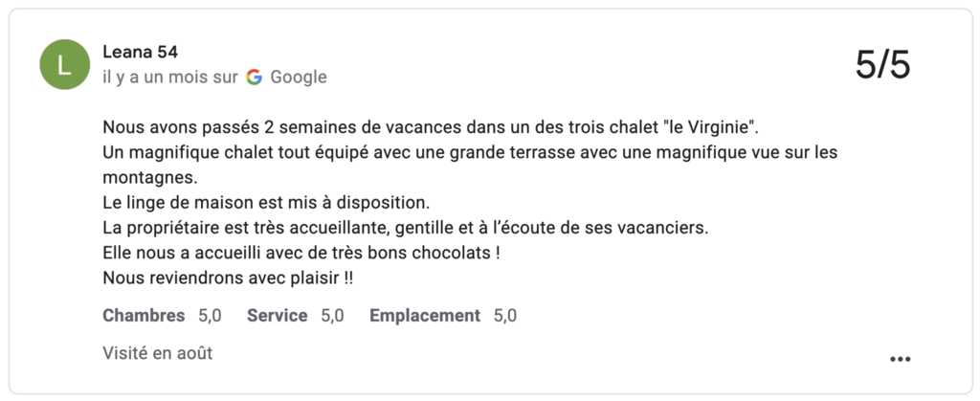Click the green "L" reviewer avatar
The height and width of the screenshot is (401, 980).
click(x=65, y=64)
